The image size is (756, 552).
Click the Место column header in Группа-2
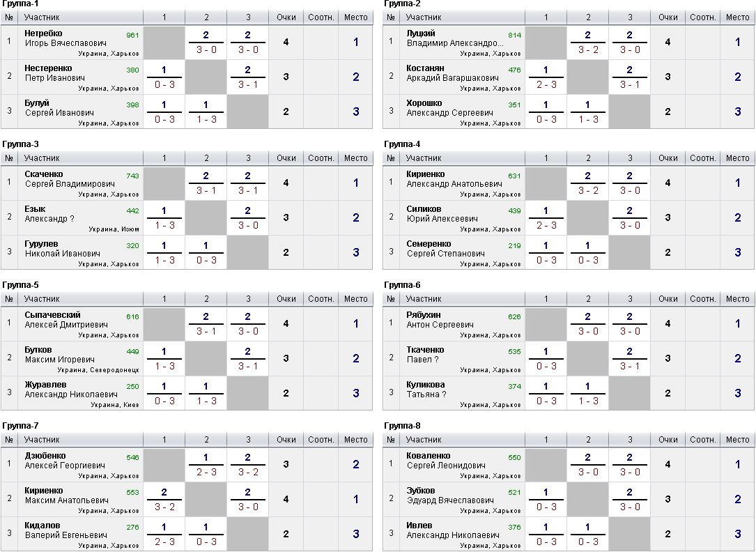pyautogui.click(x=737, y=17)
